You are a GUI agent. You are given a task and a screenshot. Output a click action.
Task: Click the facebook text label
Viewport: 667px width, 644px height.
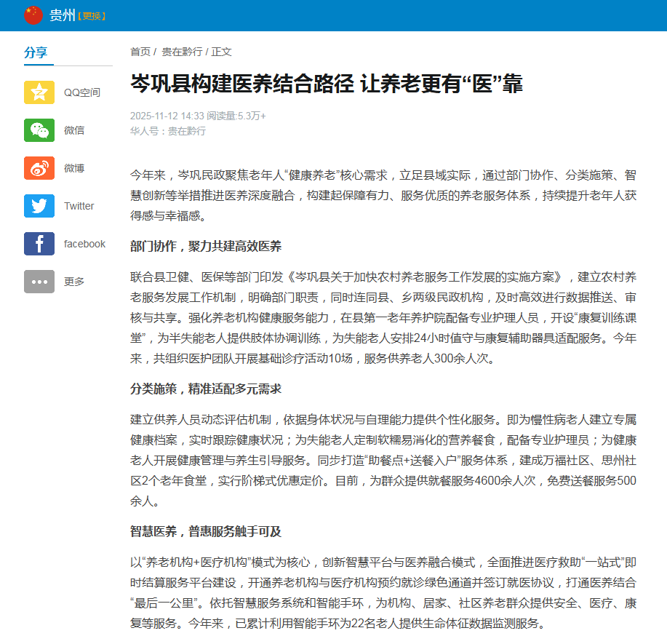tap(85, 244)
